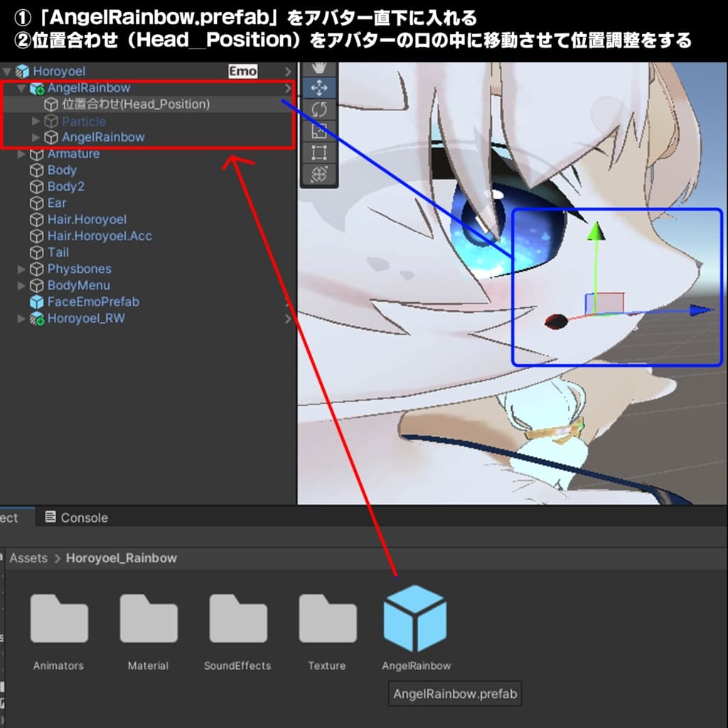
Task: Click the cube icon beside Body
Action: click(37, 171)
